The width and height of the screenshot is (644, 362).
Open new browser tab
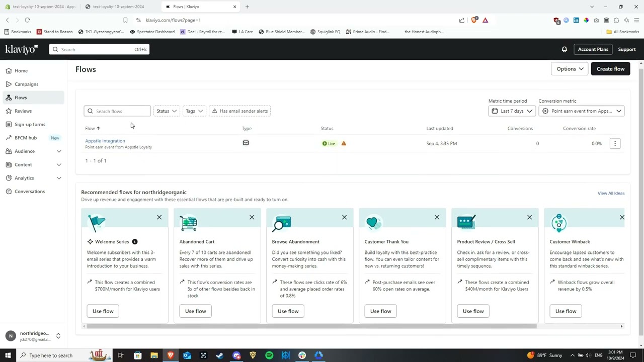click(247, 7)
